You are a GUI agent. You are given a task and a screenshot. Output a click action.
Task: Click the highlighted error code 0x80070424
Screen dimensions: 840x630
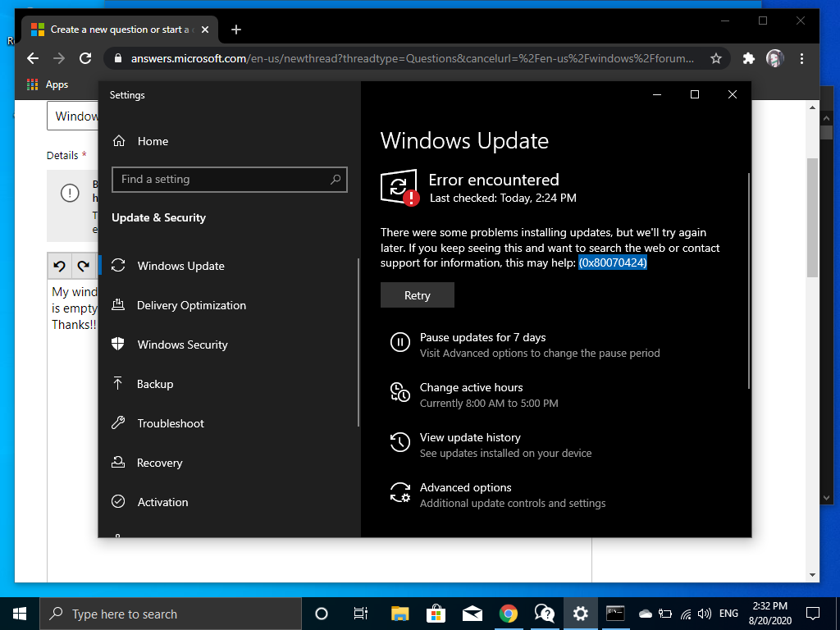[x=613, y=262]
